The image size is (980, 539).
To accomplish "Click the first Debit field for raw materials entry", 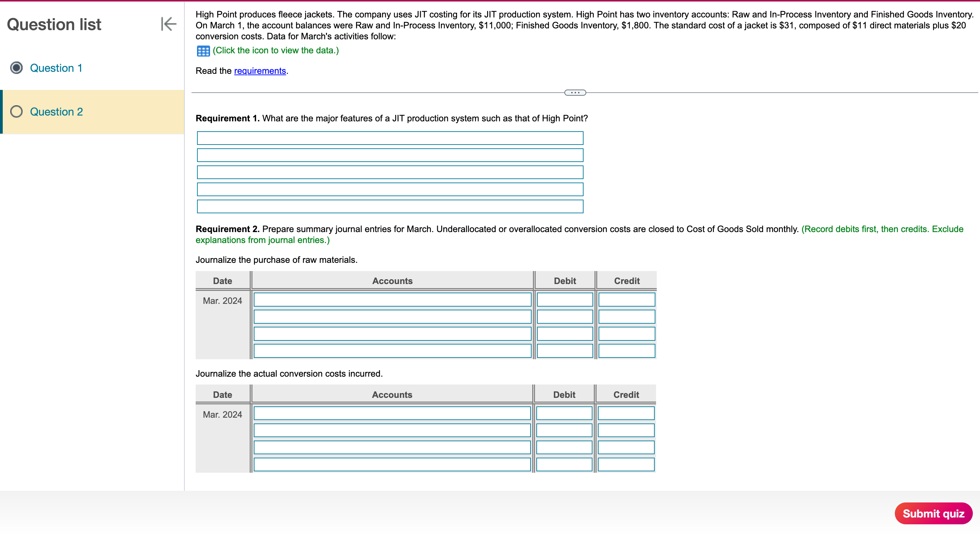I will coord(564,299).
